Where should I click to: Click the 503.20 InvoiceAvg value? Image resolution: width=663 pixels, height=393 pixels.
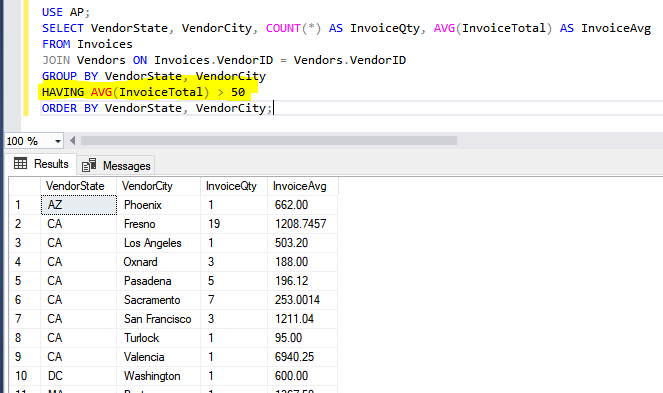click(x=291, y=243)
